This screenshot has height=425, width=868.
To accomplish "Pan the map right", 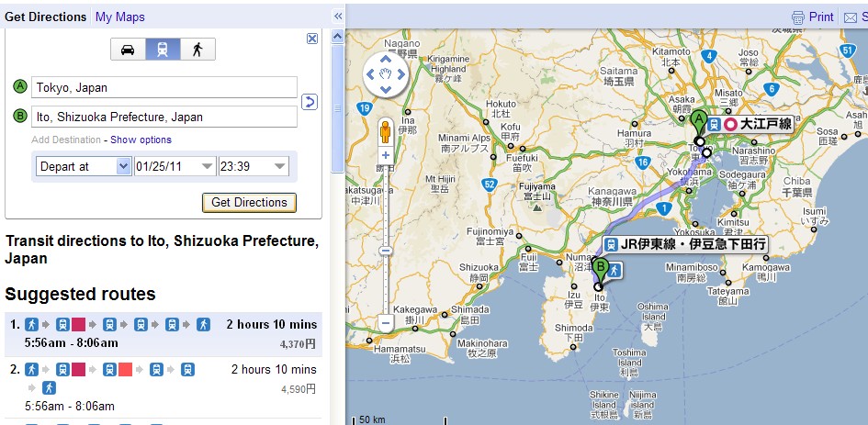I will pyautogui.click(x=401, y=74).
